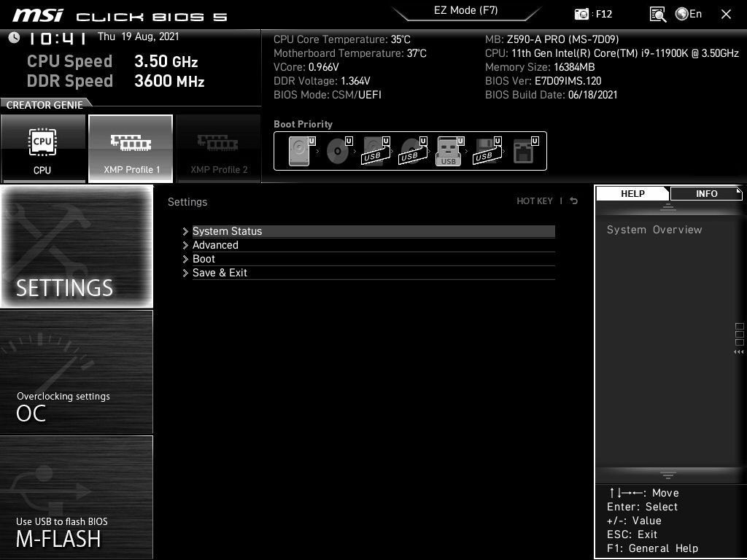
Task: Click the DDR Speed 3600 MHz value
Action: (169, 81)
